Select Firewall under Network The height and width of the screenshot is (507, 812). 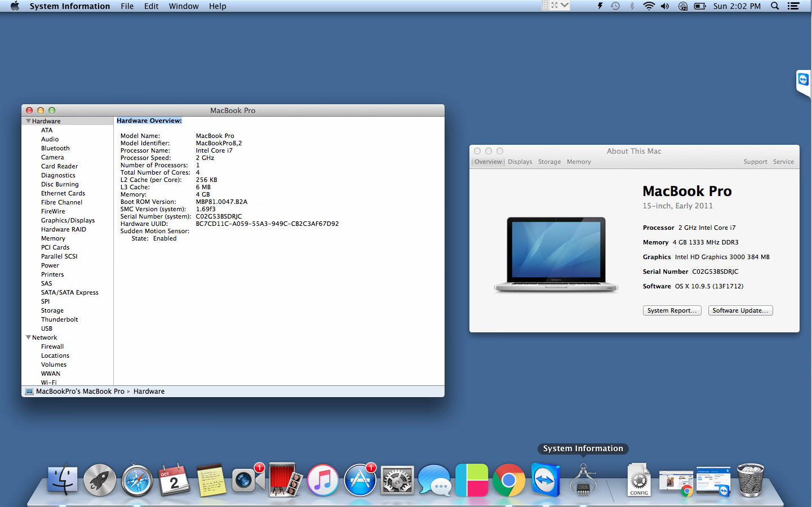pyautogui.click(x=52, y=346)
